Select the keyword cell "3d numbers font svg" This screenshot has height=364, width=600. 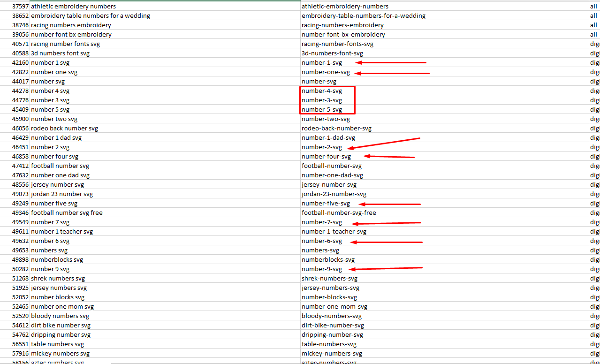point(60,53)
